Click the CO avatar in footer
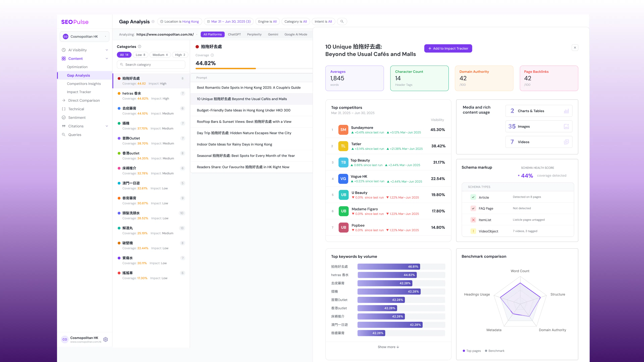Viewport: 644px width, 362px height. [65, 340]
